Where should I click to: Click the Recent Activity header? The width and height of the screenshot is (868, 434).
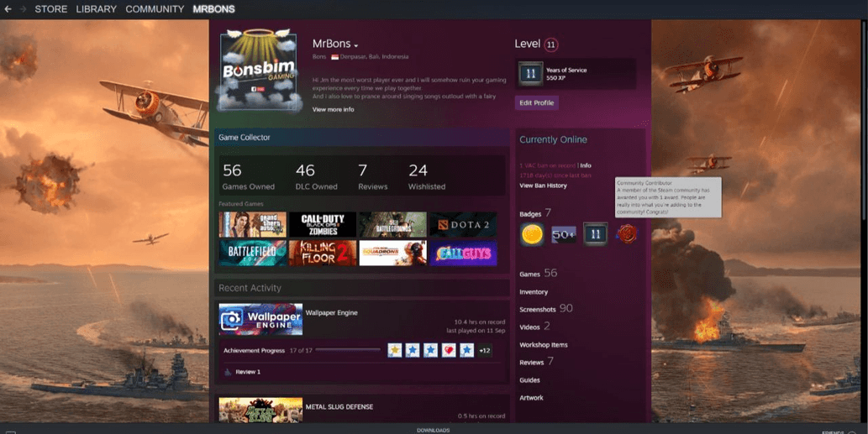tap(362, 288)
